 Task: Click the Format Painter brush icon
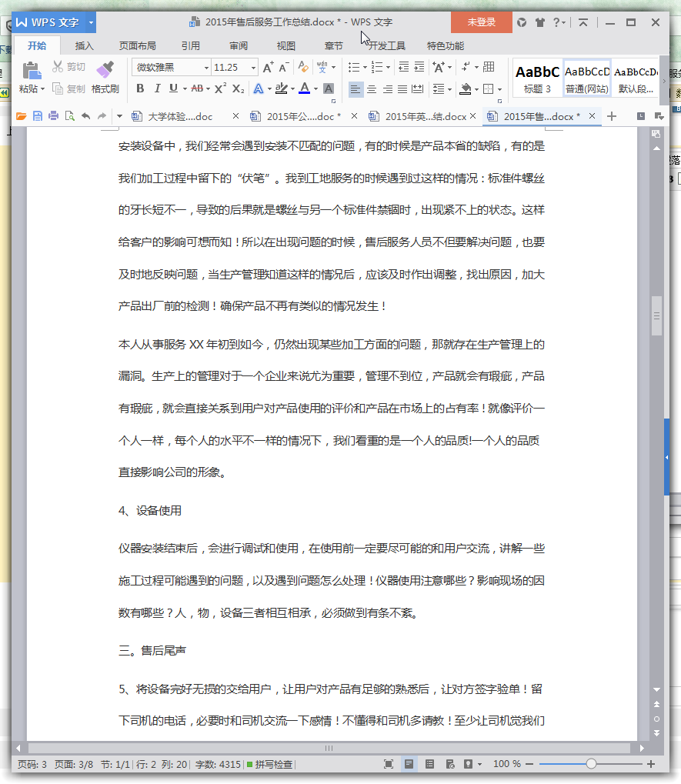[105, 70]
